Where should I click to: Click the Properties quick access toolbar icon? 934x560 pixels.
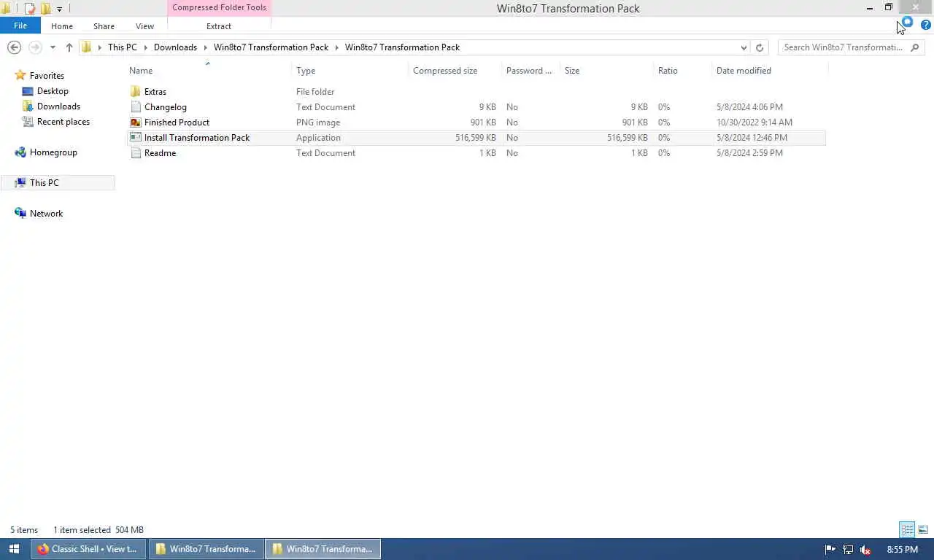[30, 9]
